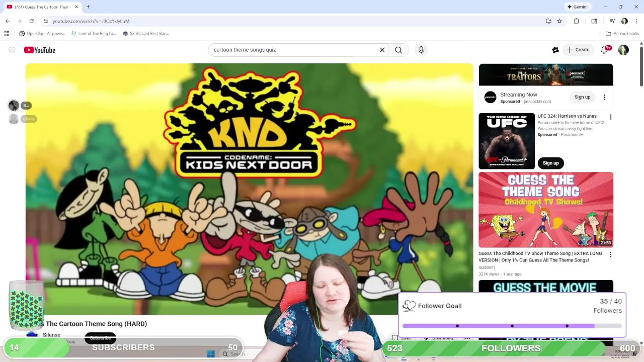644x362 pixels.
Task: Open the Create menu
Action: (x=578, y=50)
